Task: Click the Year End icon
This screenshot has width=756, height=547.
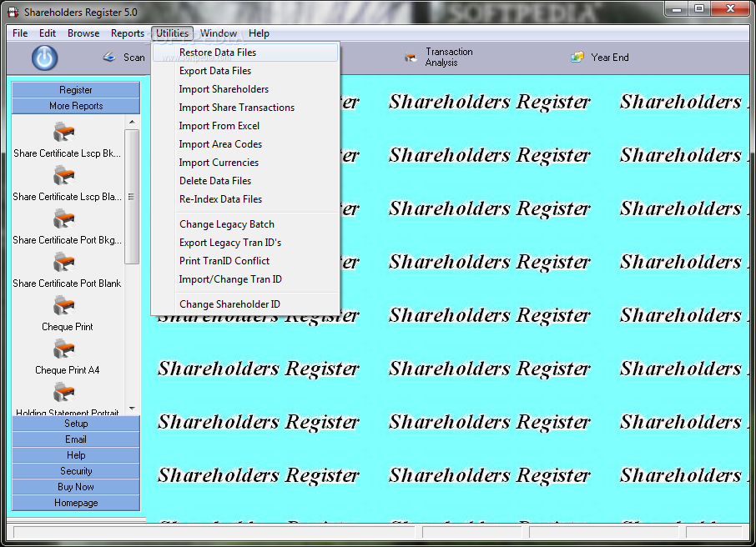Action: pos(577,58)
